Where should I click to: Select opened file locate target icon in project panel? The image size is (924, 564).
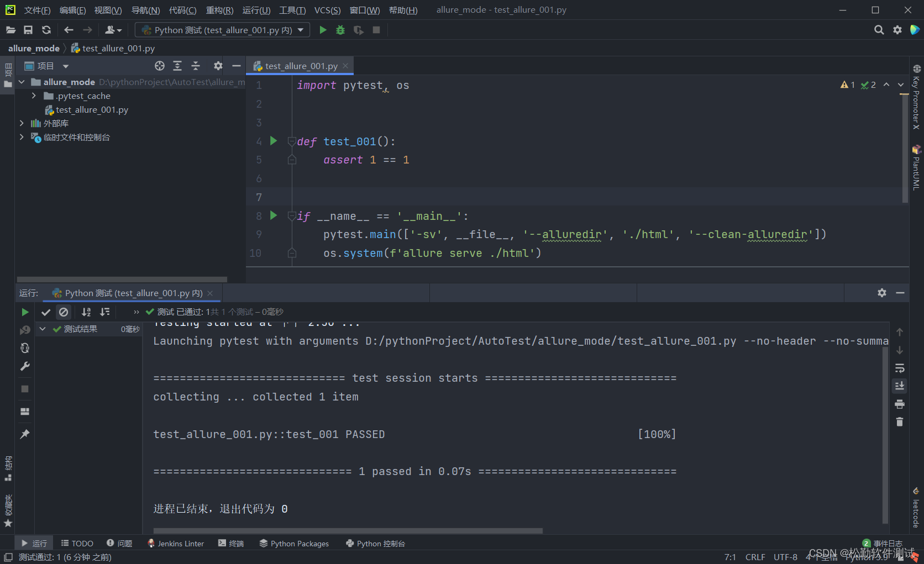[160, 66]
